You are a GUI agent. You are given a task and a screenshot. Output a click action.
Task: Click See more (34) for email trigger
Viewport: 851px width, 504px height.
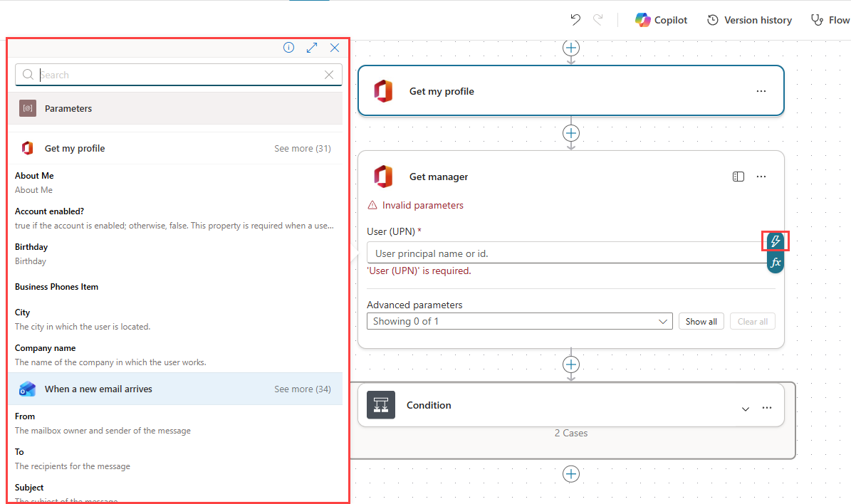point(302,389)
